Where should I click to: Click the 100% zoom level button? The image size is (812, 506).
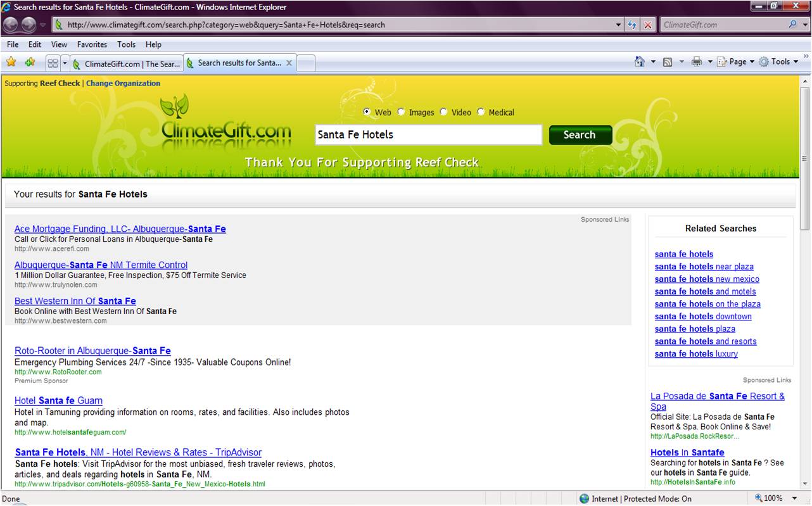click(x=768, y=498)
